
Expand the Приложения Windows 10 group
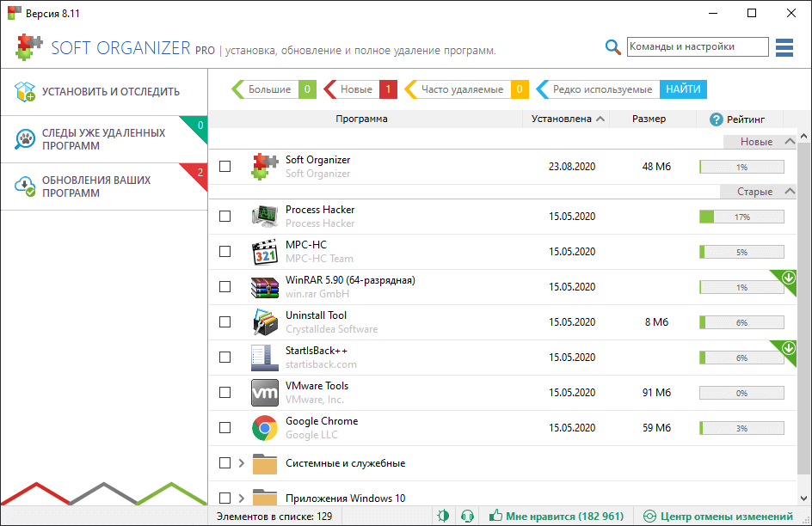point(242,498)
